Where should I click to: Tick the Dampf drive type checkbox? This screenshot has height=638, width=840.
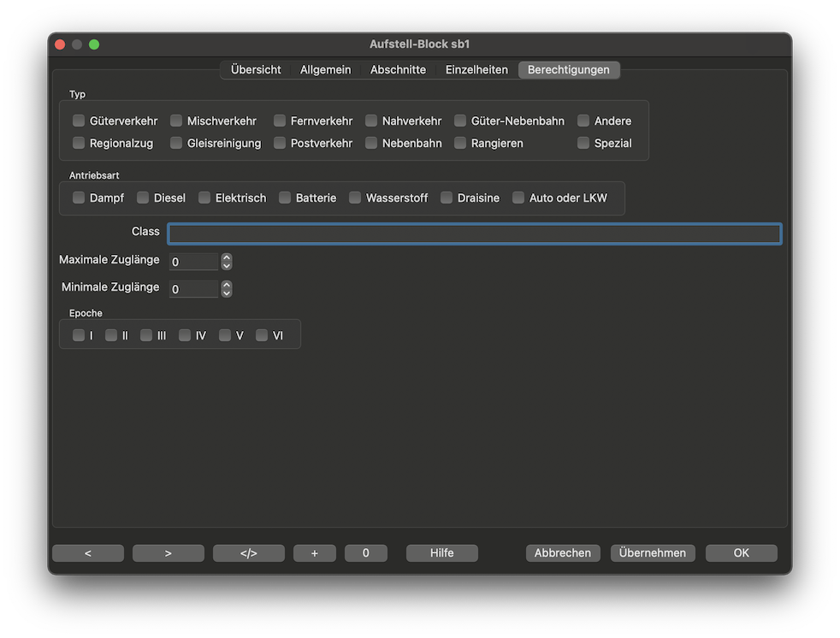(x=80, y=198)
